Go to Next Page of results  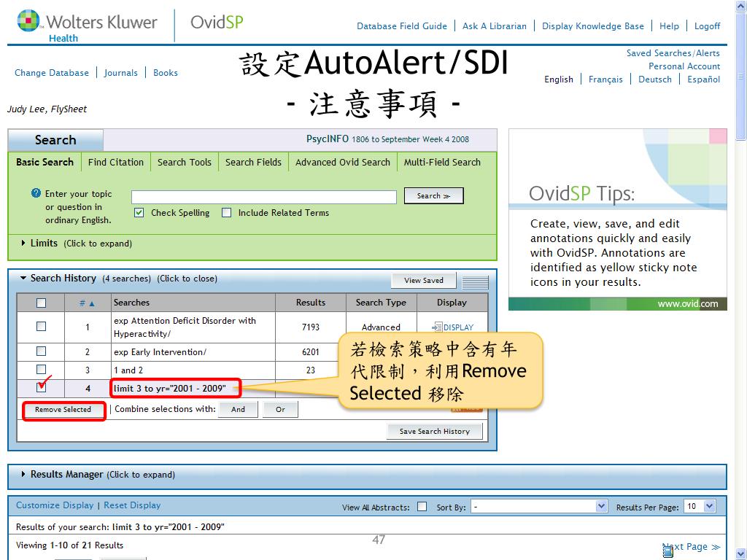[x=692, y=547]
